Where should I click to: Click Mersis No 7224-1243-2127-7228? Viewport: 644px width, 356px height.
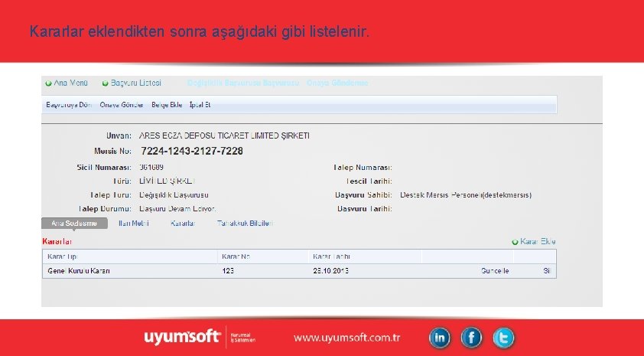point(192,152)
